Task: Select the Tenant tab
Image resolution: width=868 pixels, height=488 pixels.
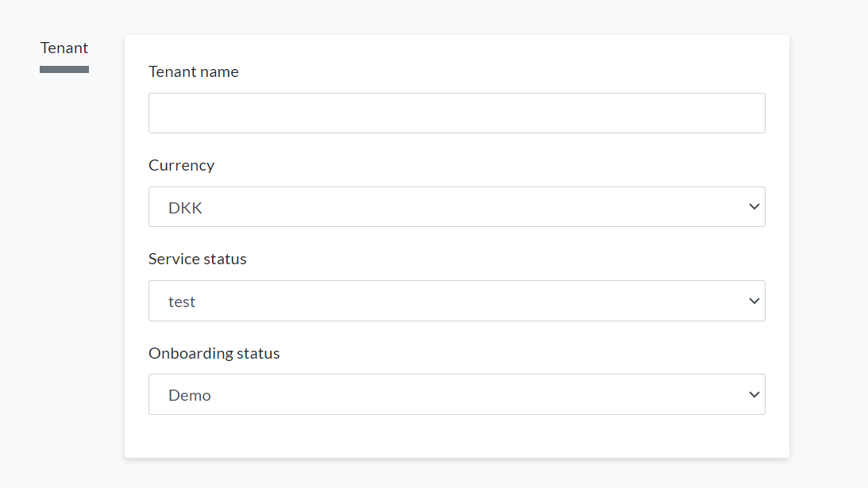Action: [x=64, y=48]
